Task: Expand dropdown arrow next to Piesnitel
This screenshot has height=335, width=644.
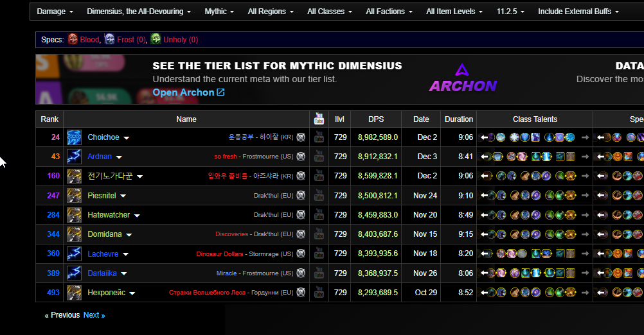Action: pyautogui.click(x=123, y=196)
